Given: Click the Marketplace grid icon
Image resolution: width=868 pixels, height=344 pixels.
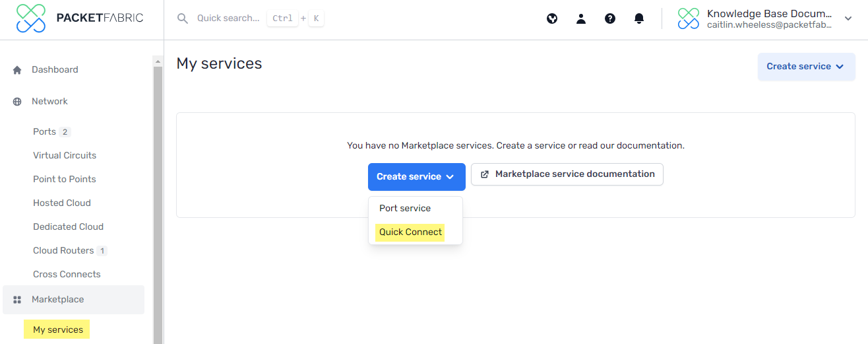Looking at the screenshot, I should [17, 300].
